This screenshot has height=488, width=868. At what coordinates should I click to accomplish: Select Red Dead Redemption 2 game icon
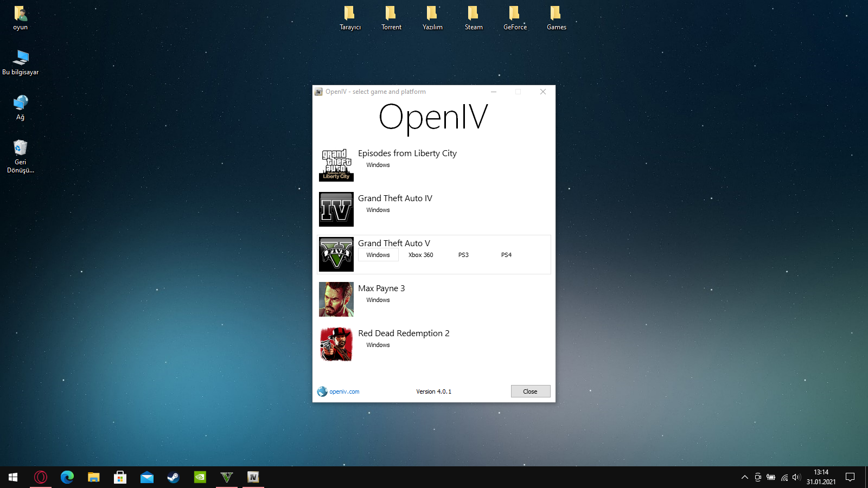[x=336, y=344]
